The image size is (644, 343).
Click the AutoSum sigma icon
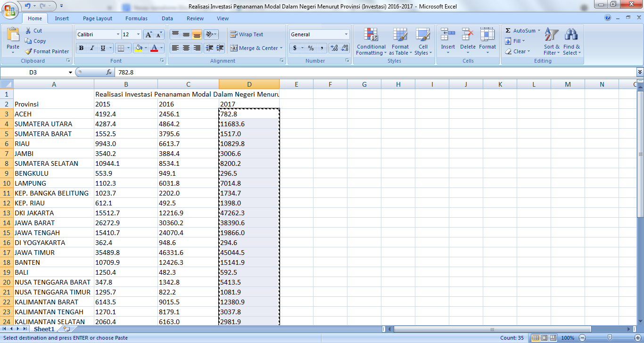click(508, 31)
